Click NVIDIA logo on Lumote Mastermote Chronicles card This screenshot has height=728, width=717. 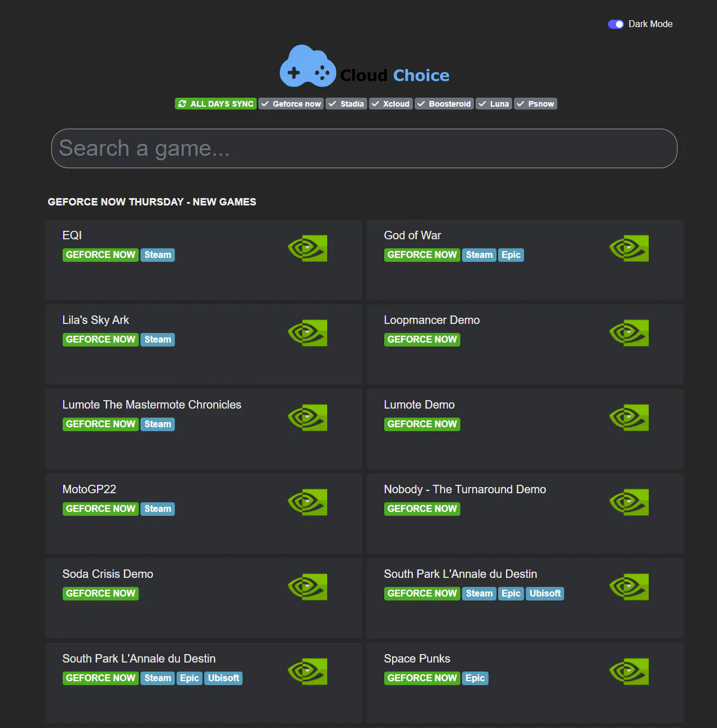tap(307, 418)
